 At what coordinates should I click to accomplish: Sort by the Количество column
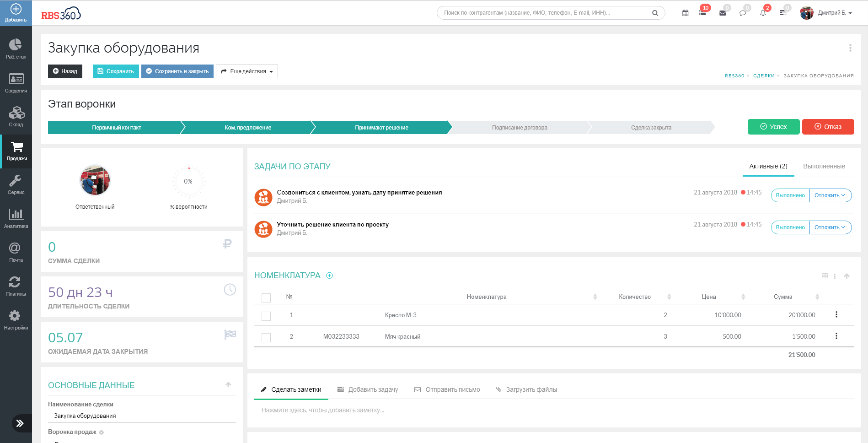tap(669, 297)
